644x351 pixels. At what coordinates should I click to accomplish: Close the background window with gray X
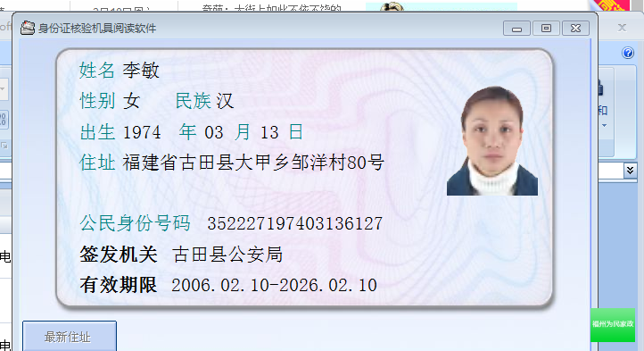622,28
